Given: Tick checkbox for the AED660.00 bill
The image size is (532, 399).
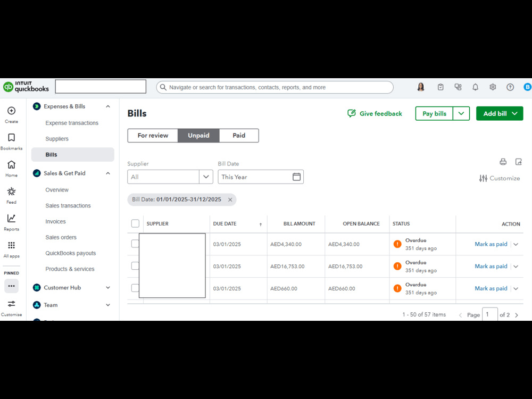Looking at the screenshot, I should (135, 288).
